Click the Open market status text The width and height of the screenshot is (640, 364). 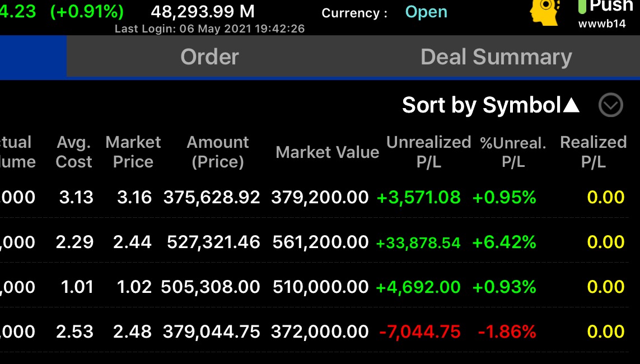point(426,12)
